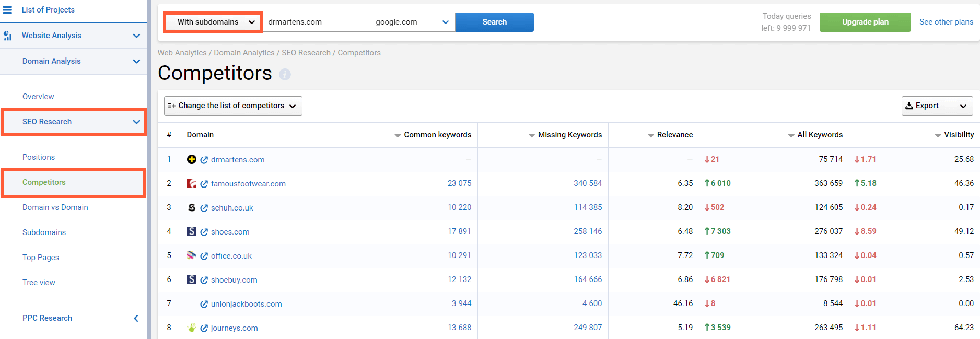Open shoes.com external link icon
The width and height of the screenshot is (980, 339).
(x=204, y=232)
